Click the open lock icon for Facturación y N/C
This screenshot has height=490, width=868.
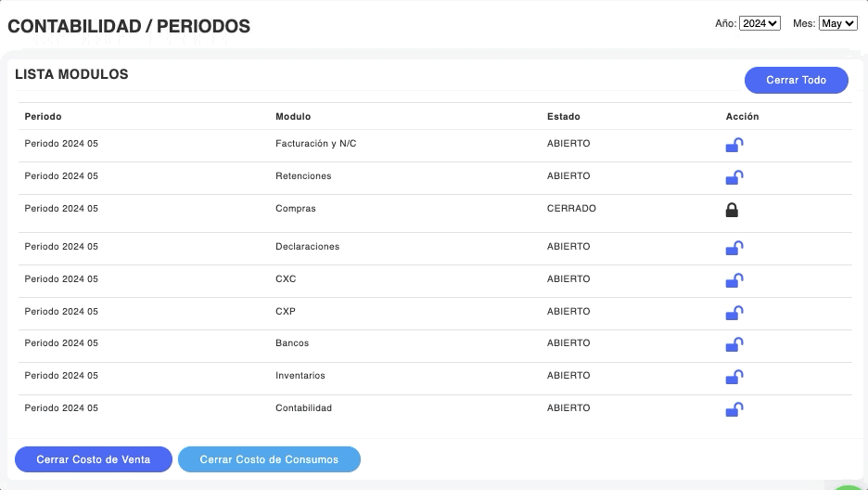(734, 145)
